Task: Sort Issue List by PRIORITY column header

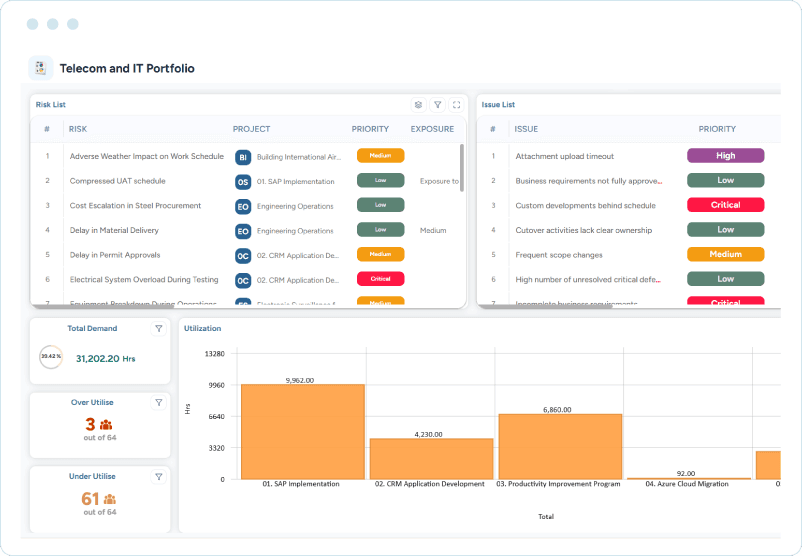Action: pyautogui.click(x=717, y=129)
